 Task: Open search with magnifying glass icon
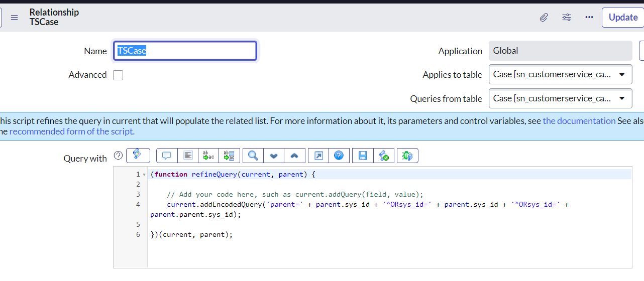[253, 156]
